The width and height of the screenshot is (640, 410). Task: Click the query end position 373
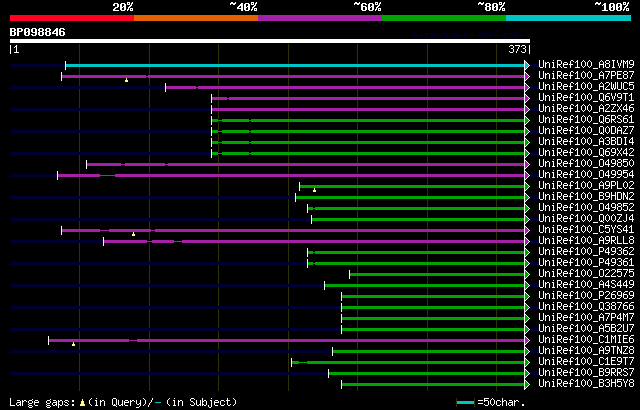click(517, 49)
